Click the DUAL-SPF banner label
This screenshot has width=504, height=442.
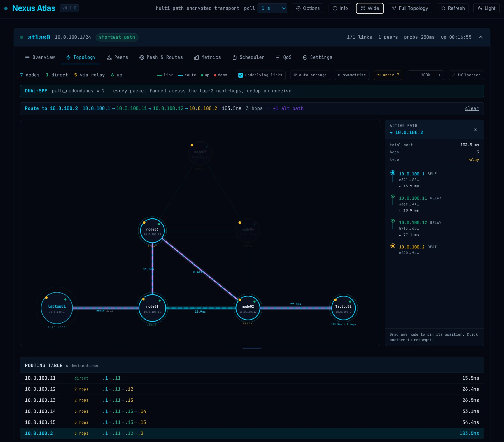[x=36, y=91]
